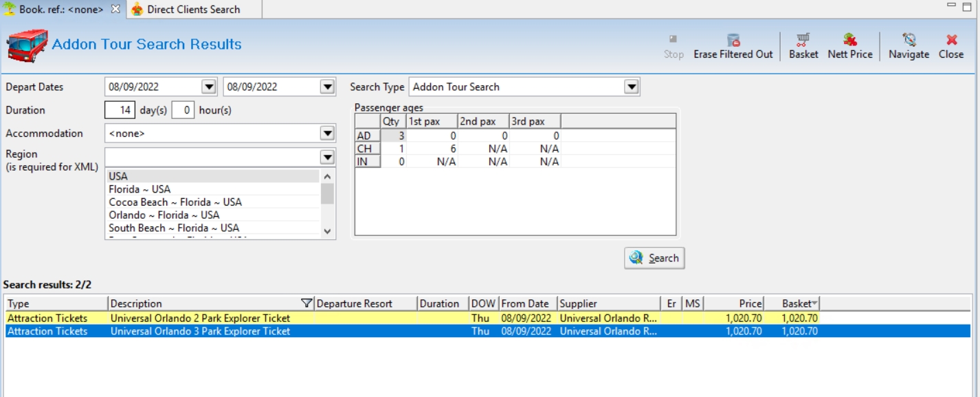The width and height of the screenshot is (980, 397).
Task: Click sort arrow in Basket column header
Action: [815, 303]
